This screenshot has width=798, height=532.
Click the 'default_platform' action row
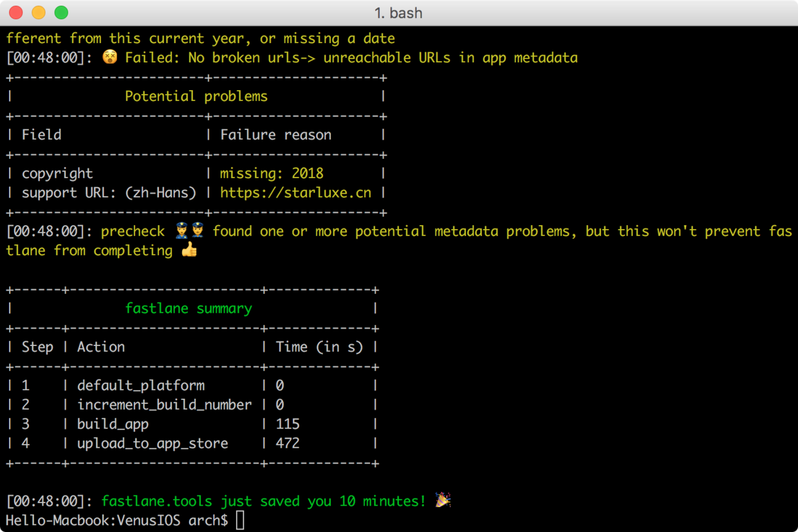[141, 385]
